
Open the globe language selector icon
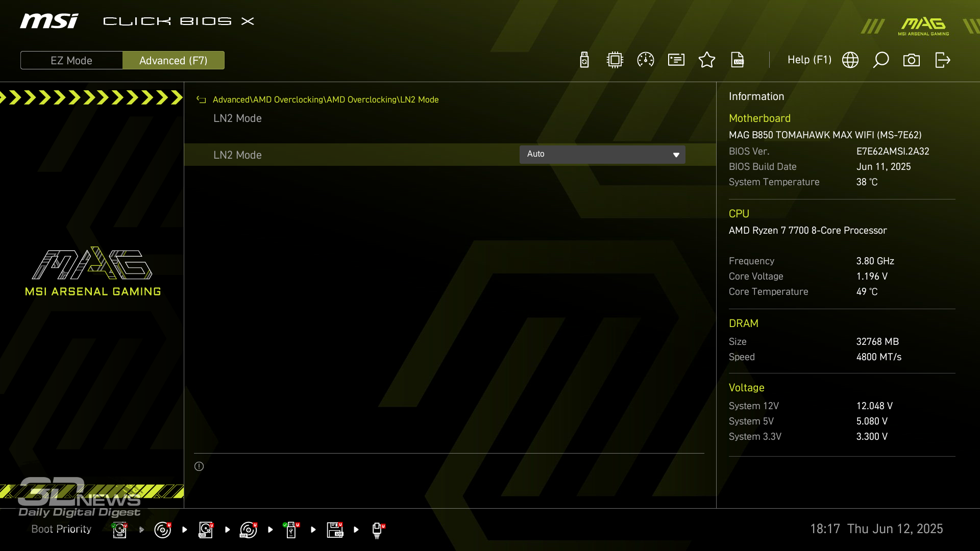[850, 60]
